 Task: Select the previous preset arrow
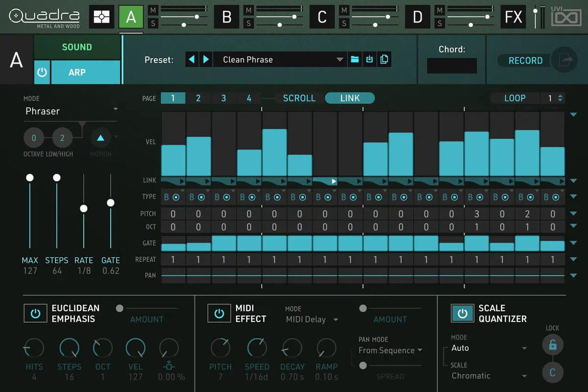click(192, 60)
